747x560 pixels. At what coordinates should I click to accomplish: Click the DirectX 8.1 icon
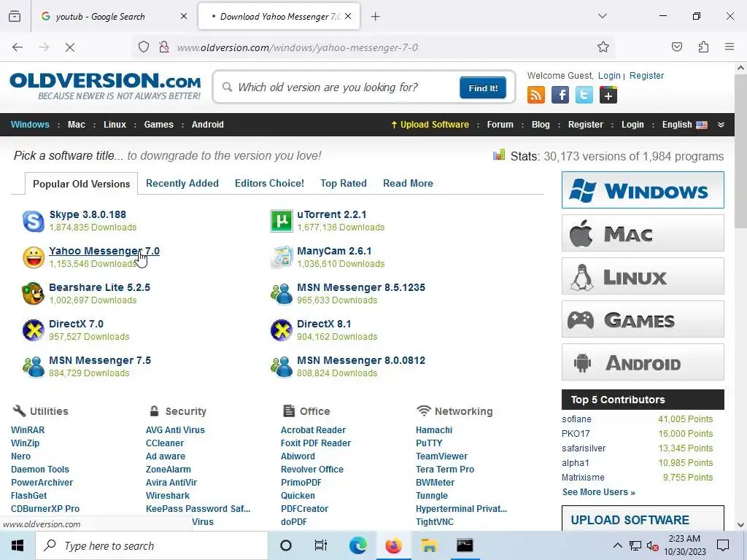(282, 330)
